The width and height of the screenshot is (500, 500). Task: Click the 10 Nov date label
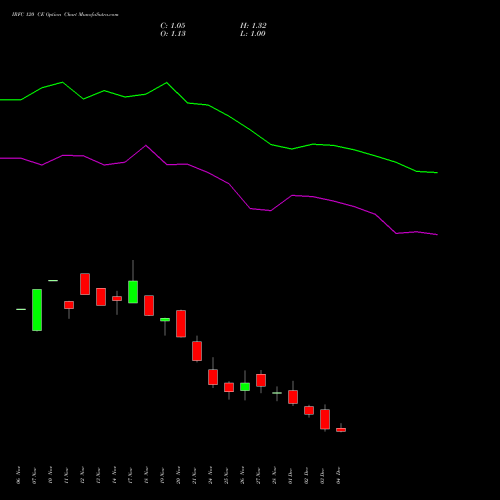click(x=50, y=475)
